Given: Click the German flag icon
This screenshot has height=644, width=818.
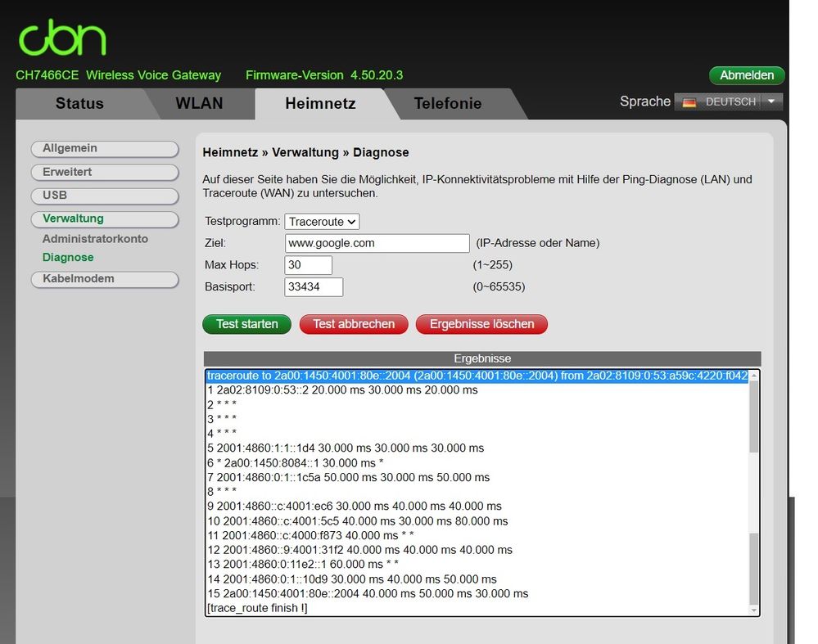Looking at the screenshot, I should (689, 102).
